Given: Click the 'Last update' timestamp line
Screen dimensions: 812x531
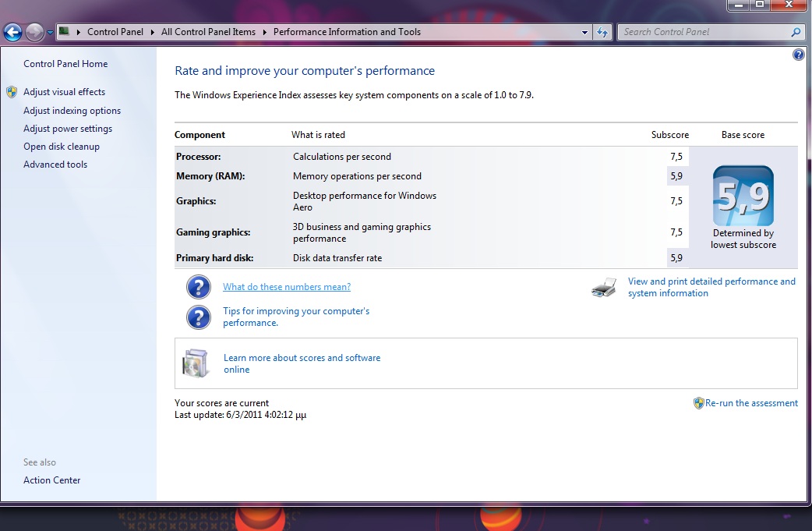Looking at the screenshot, I should (x=240, y=415).
